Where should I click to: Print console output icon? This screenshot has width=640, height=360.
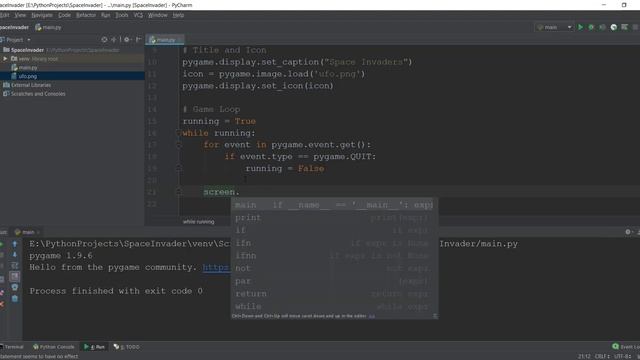(15, 287)
